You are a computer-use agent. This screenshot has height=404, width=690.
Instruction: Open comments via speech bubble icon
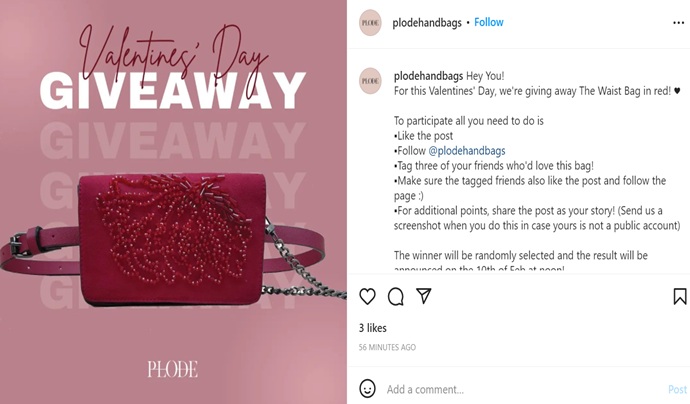[x=396, y=297]
